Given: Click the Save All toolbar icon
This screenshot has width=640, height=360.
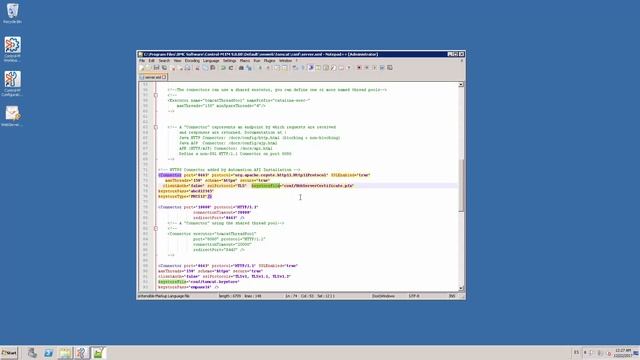Looking at the screenshot, I should (x=164, y=68).
